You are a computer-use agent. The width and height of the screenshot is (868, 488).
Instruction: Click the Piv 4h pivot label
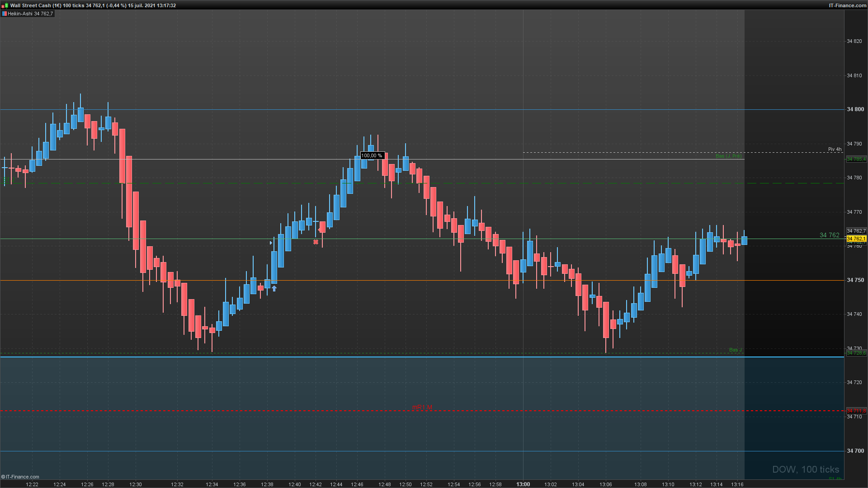click(835, 149)
